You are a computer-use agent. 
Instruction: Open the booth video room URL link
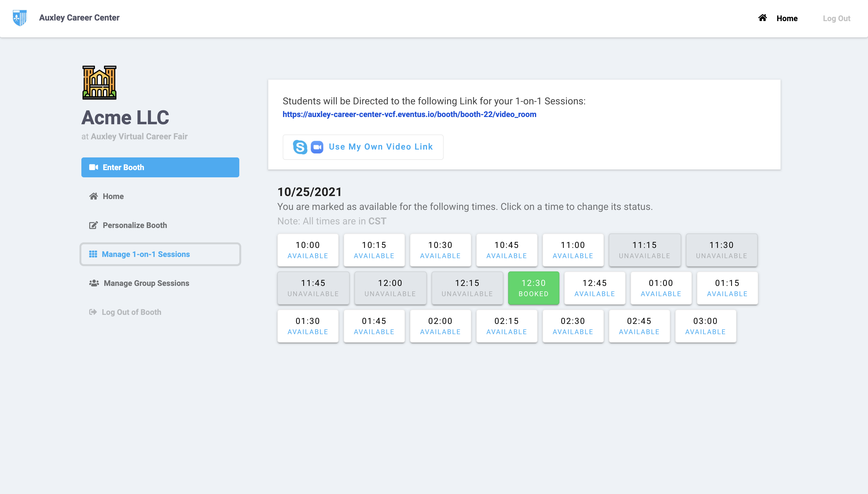click(x=409, y=114)
